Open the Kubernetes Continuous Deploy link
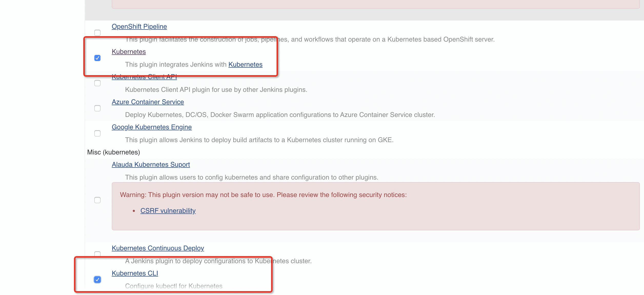 pyautogui.click(x=158, y=248)
